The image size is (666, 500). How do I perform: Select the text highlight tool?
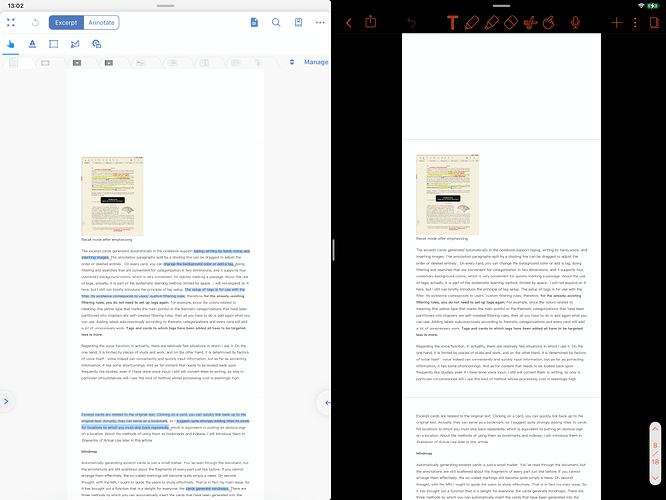[x=32, y=44]
